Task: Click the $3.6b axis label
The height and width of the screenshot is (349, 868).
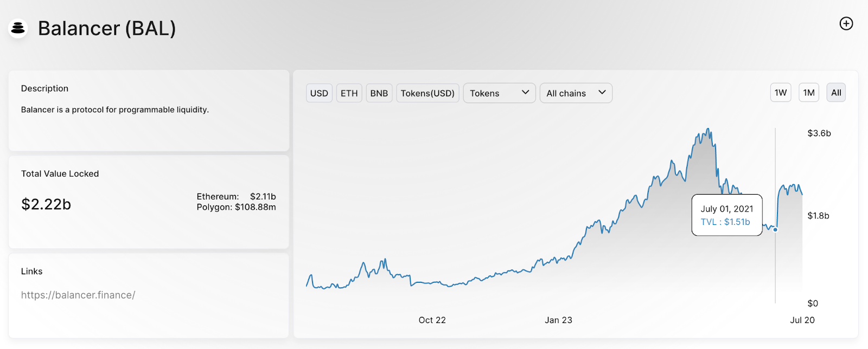Action: (x=819, y=133)
